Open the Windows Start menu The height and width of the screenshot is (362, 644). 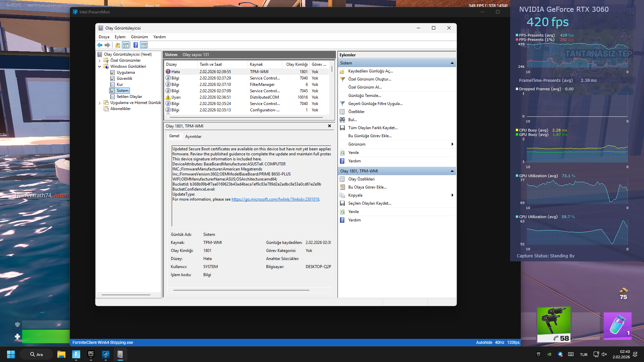(x=11, y=354)
